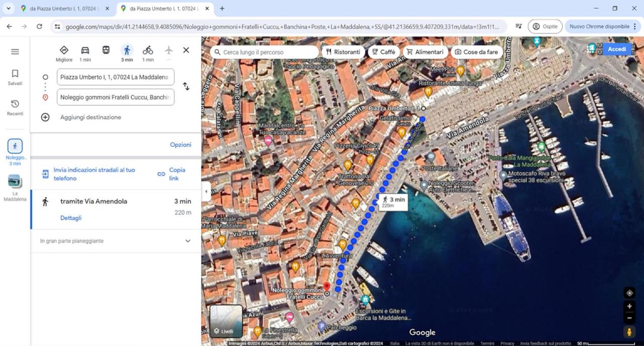This screenshot has width=644, height=346.
Task: Close the directions panel with the X
Action: pyautogui.click(x=186, y=50)
